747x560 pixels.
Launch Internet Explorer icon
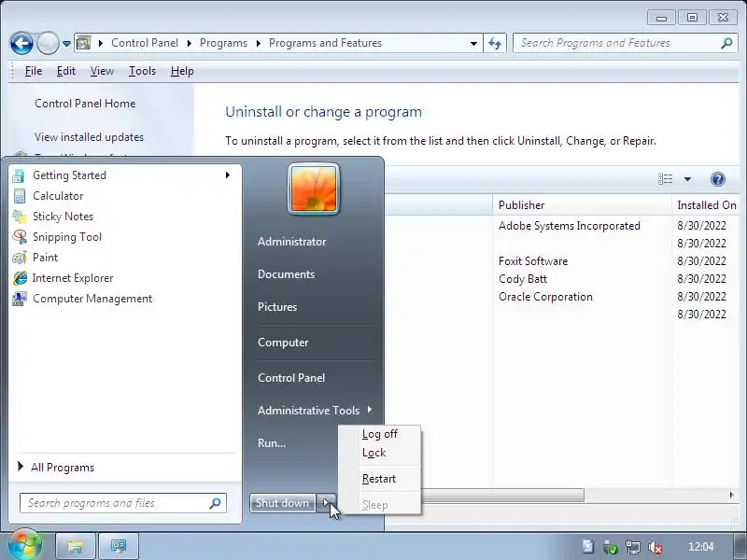pyautogui.click(x=20, y=278)
